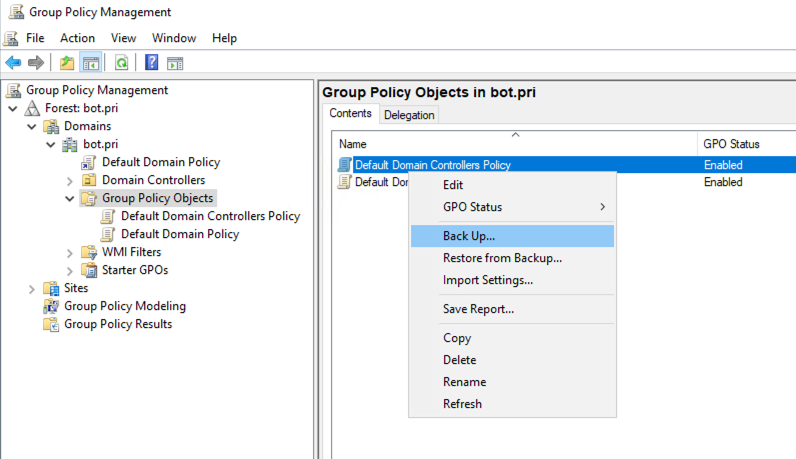This screenshot has height=459, width=796.
Task: Choose Restore from Backup... menu entry
Action: point(512,258)
